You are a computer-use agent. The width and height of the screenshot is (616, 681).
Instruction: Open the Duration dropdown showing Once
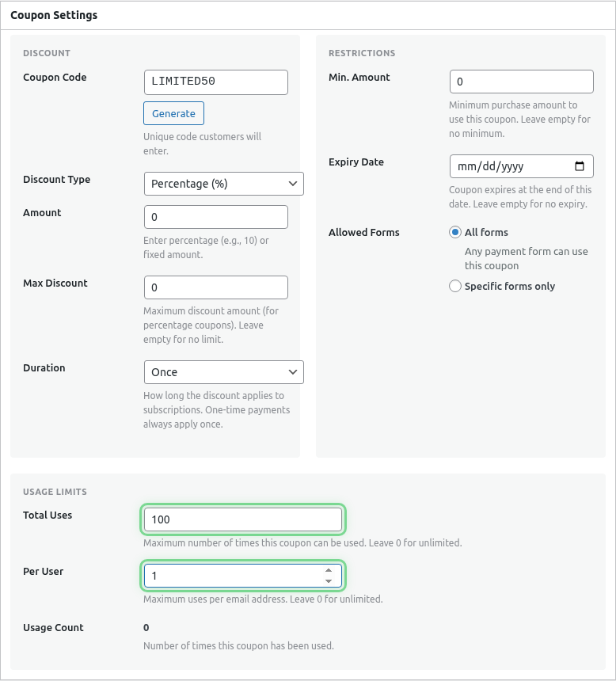223,371
